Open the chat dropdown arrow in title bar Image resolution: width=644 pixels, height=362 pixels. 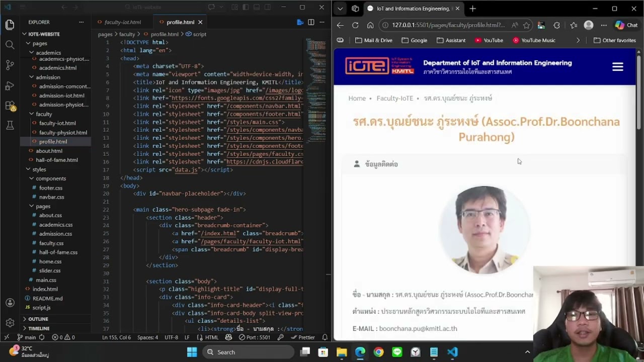click(221, 8)
